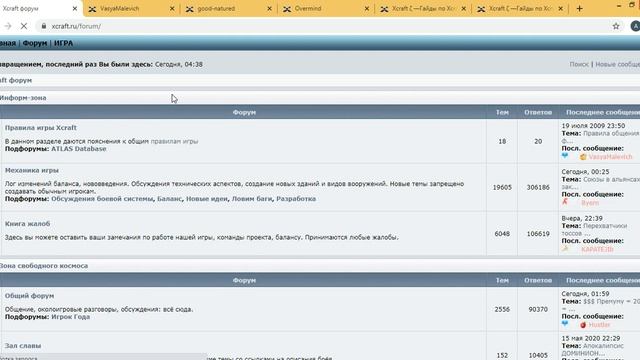Click the address bar URL
Screen dimensions: 640x360
[76, 26]
